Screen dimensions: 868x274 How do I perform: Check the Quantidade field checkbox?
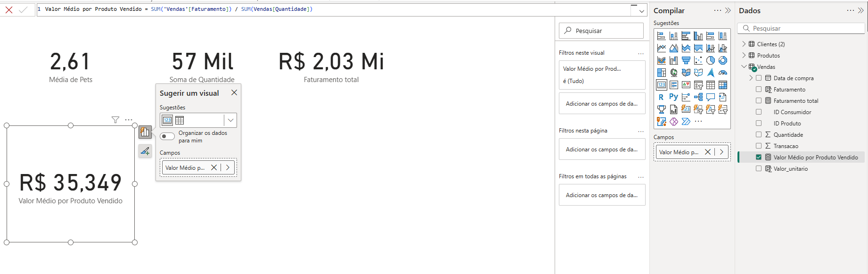coord(759,135)
